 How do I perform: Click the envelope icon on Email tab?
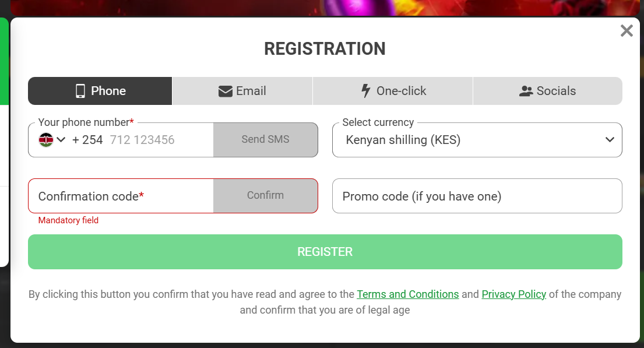coord(225,90)
